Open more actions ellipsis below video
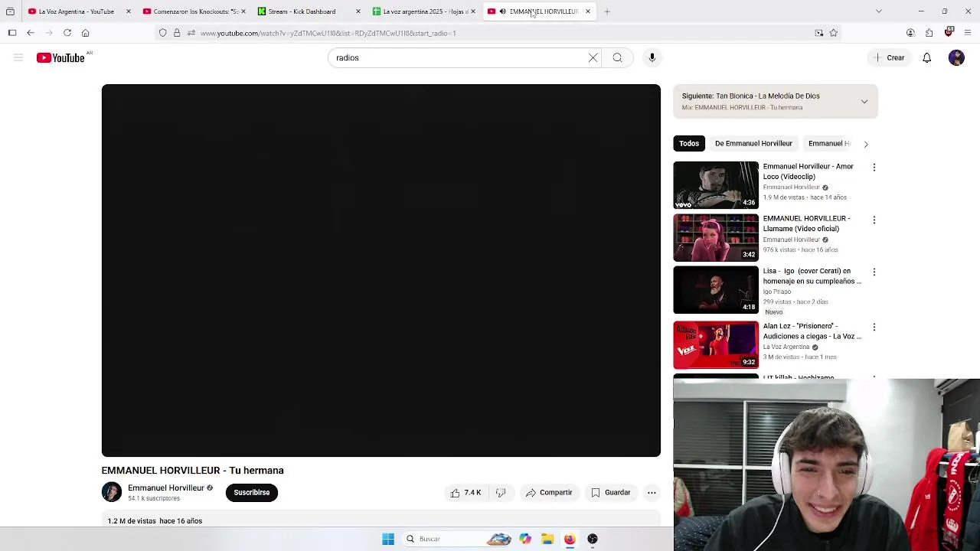 click(652, 493)
